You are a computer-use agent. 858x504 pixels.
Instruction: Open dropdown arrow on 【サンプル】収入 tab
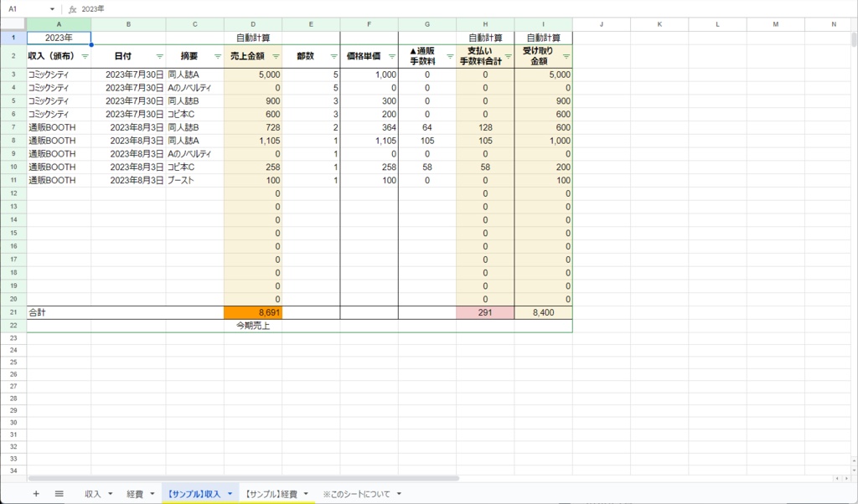pos(230,494)
